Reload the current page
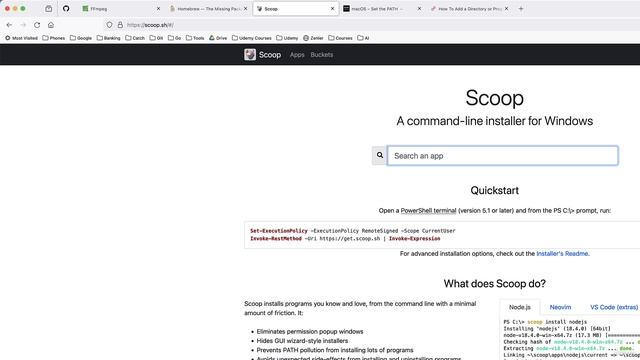The width and height of the screenshot is (640, 360). point(37,25)
